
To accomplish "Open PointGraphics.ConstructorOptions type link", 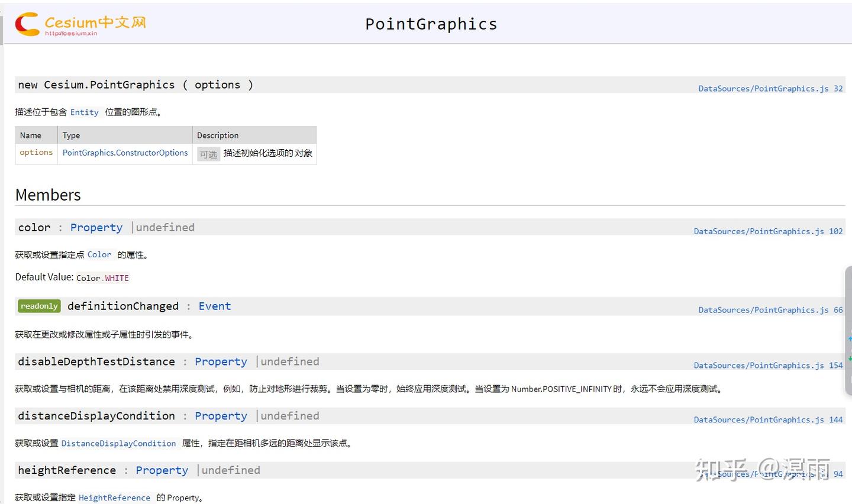I will [x=125, y=153].
